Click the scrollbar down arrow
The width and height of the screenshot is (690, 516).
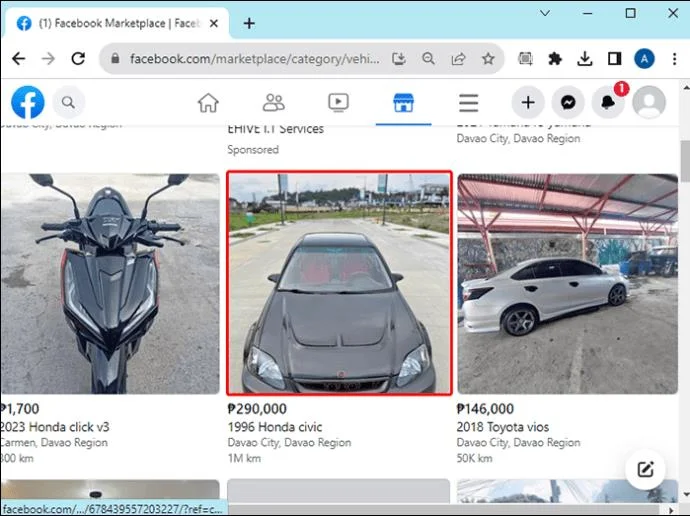pos(685,495)
